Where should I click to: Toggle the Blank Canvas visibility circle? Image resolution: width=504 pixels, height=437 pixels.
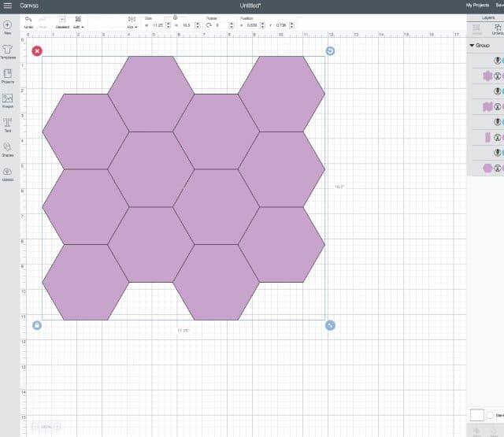click(490, 415)
